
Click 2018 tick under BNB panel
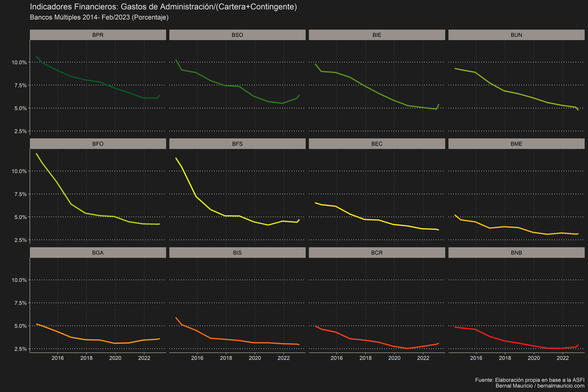505,358
